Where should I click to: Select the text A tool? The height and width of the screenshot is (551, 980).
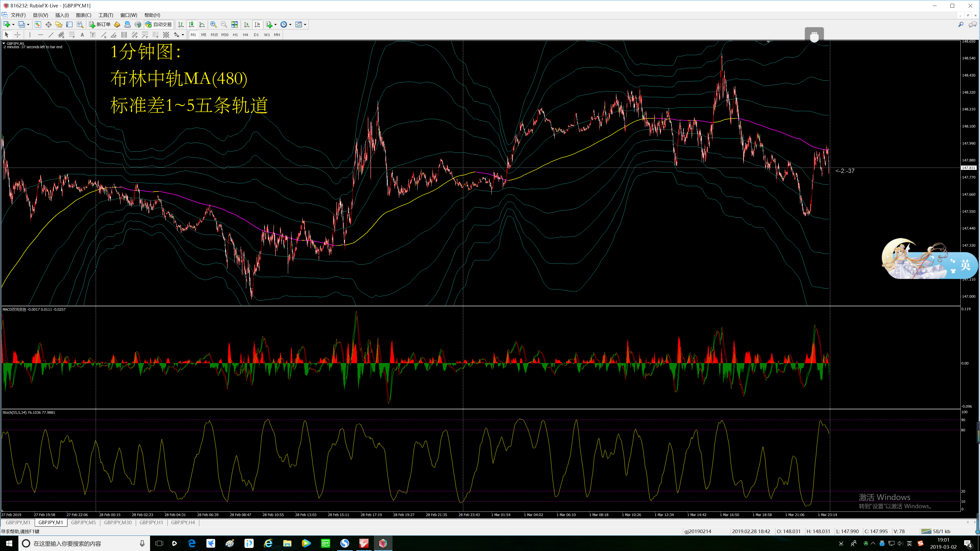(82, 35)
